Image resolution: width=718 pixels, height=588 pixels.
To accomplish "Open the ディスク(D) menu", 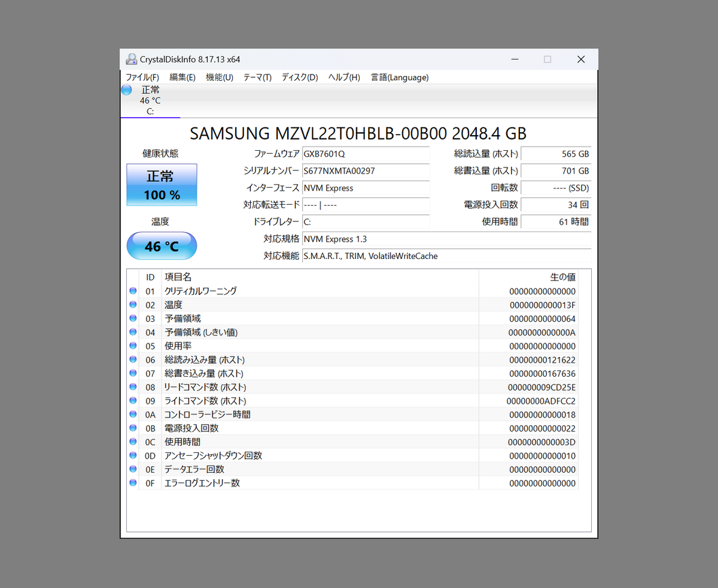I will click(x=300, y=77).
